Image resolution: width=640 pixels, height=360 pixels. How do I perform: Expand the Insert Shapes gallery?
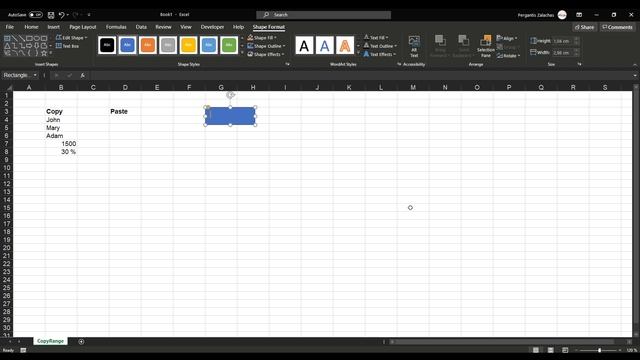click(51, 53)
